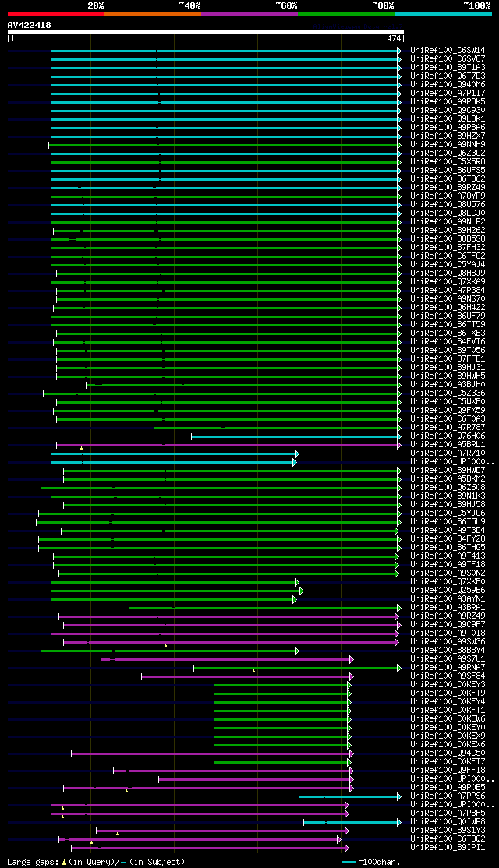The height and width of the screenshot is (868, 499).
Task: Select the label UniRef100_Q6Z3C2
Action: (448, 153)
